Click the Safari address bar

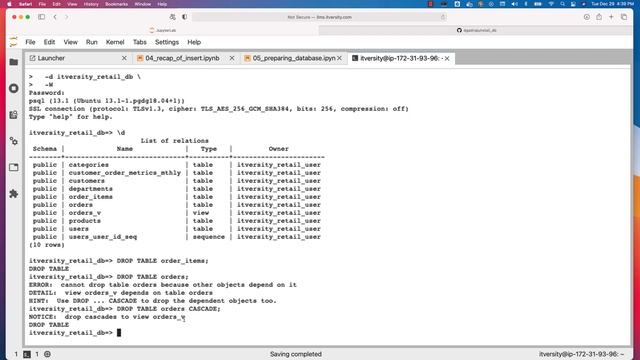[319, 17]
